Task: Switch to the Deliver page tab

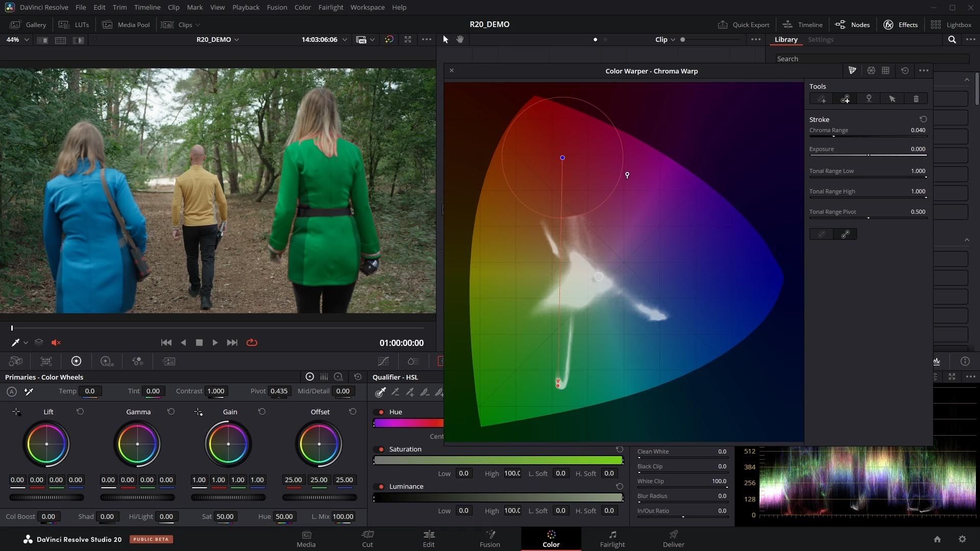Action: [x=673, y=539]
